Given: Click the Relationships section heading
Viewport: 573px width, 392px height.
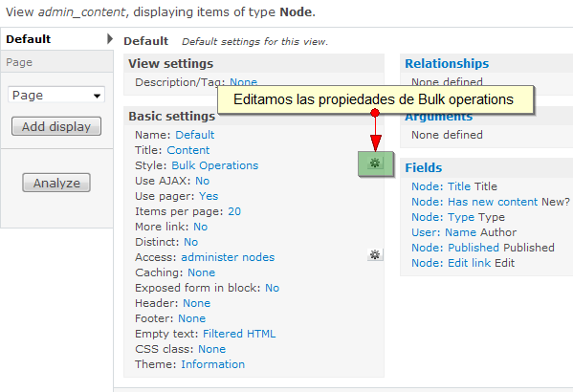Looking at the screenshot, I should point(447,63).
